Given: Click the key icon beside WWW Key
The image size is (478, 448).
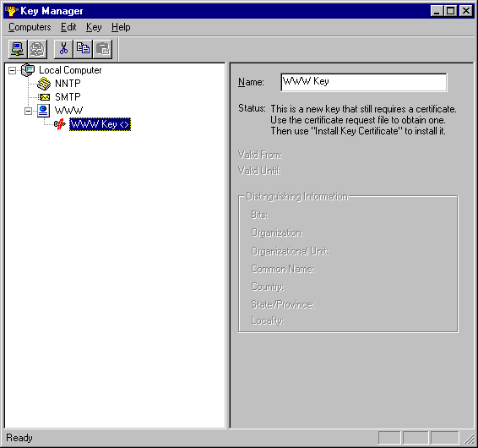Looking at the screenshot, I should tap(60, 124).
